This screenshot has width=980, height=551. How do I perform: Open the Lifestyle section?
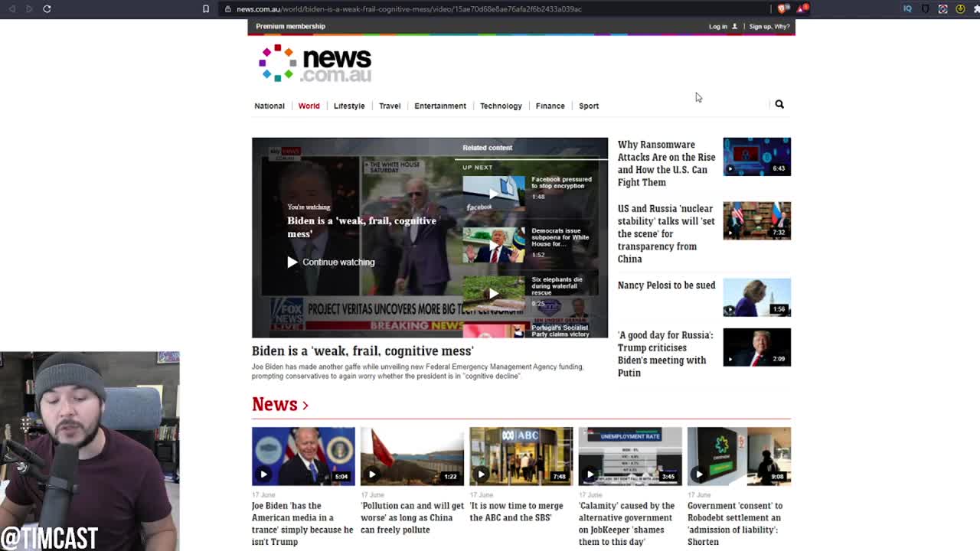pos(349,106)
